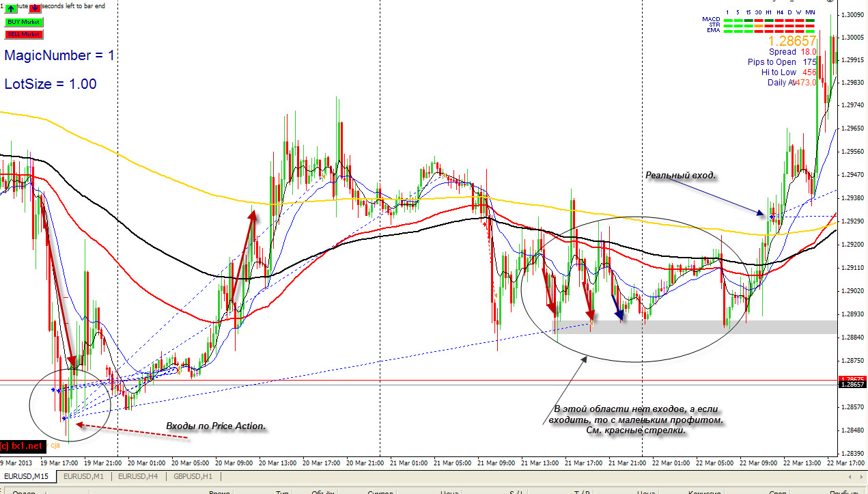Select the "LotSize = 1.00" label
The image size is (868, 494).
tap(51, 84)
